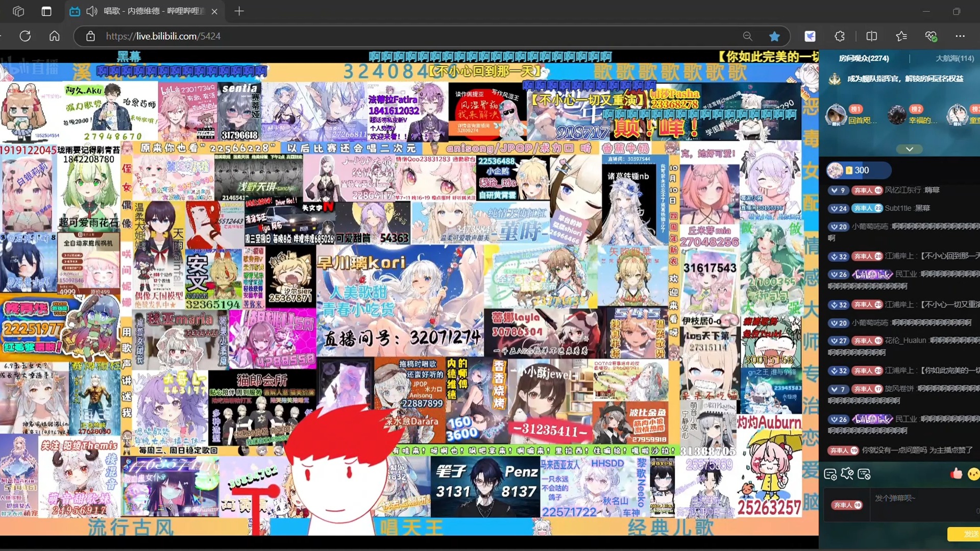Screen dimensions: 980x551
Task: Click 你就没有一点问题吗 like message
Action: pyautogui.click(x=917, y=450)
